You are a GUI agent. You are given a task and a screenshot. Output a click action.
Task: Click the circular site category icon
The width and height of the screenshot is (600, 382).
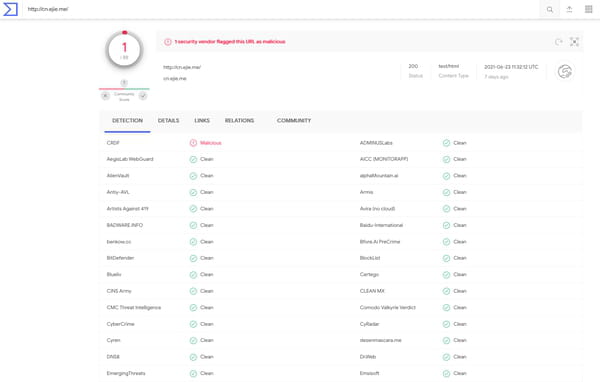click(x=565, y=72)
